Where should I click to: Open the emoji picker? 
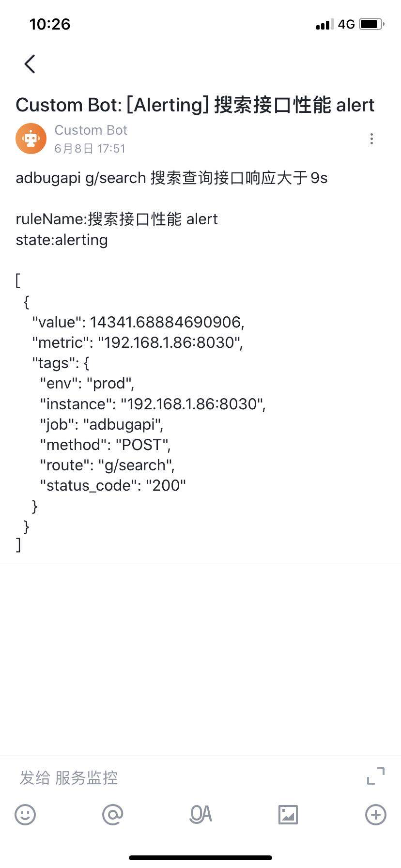[x=25, y=815]
